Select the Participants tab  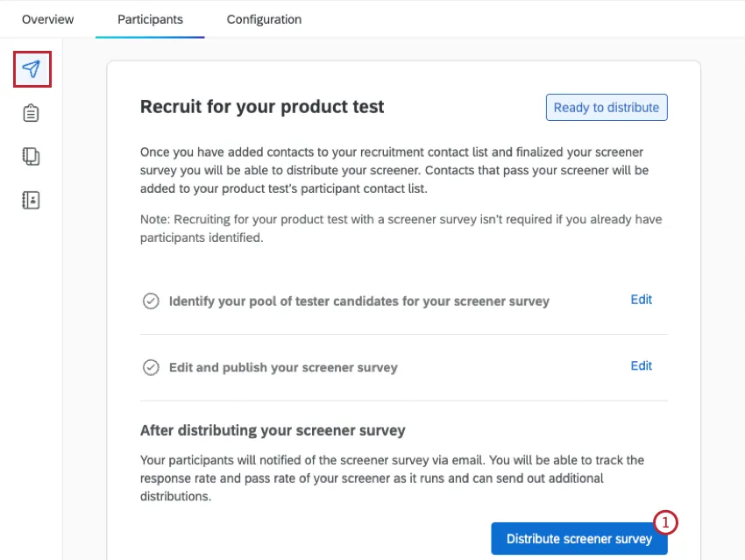point(149,18)
